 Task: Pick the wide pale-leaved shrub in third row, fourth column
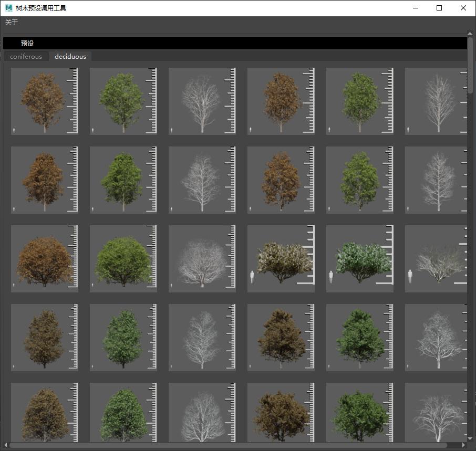click(x=281, y=259)
